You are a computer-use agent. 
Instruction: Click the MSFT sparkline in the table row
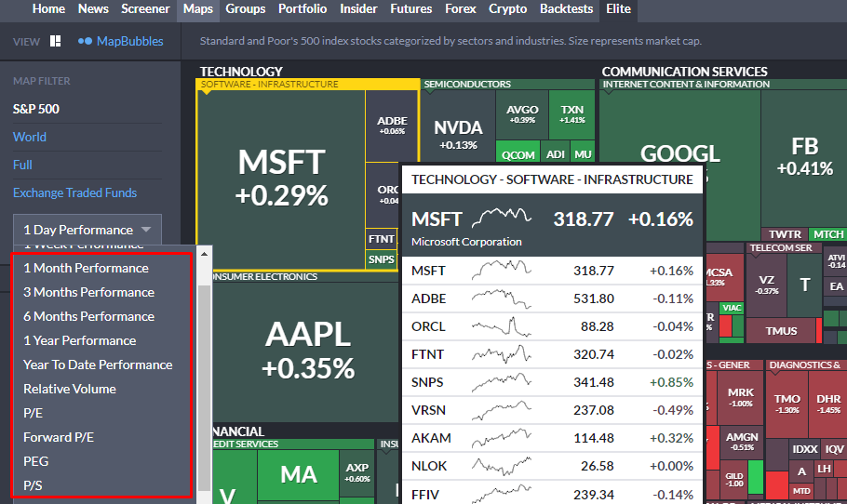[502, 271]
